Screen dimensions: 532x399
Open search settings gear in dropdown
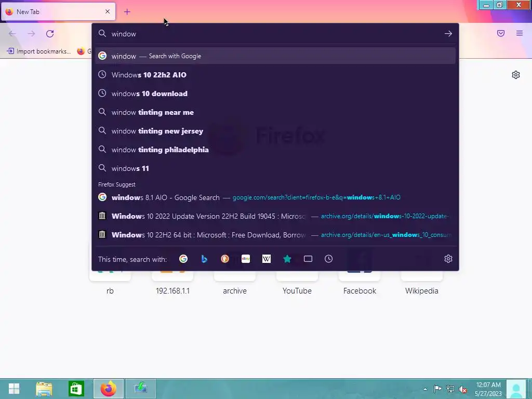[448, 259]
